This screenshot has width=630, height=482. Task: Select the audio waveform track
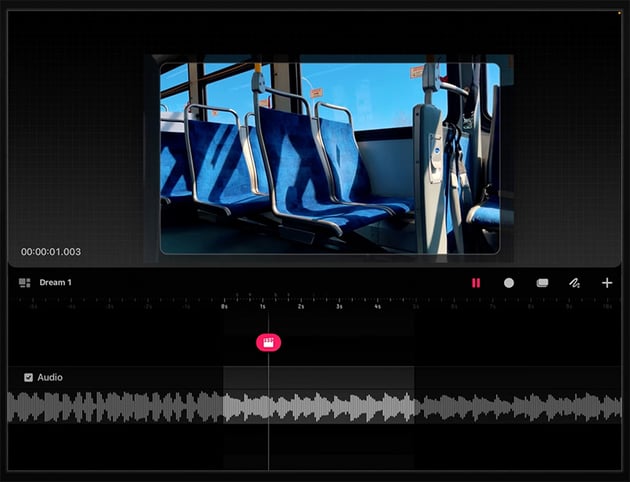coord(315,407)
